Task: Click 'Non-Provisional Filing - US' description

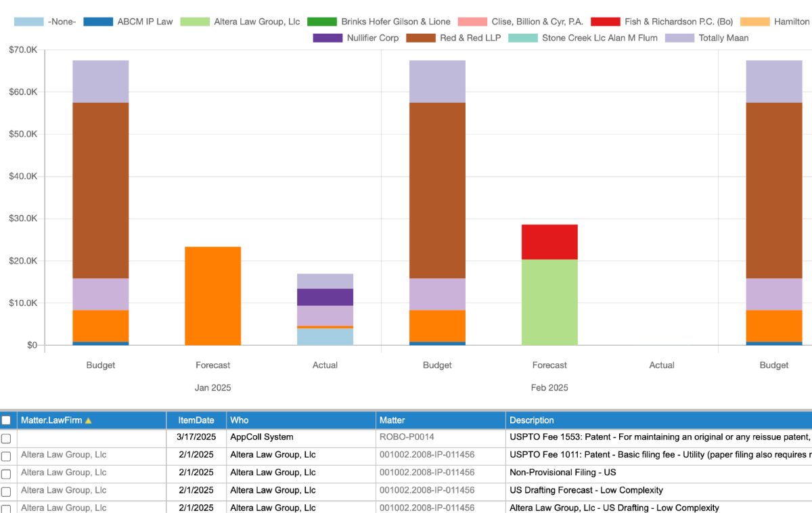Action: (x=563, y=472)
